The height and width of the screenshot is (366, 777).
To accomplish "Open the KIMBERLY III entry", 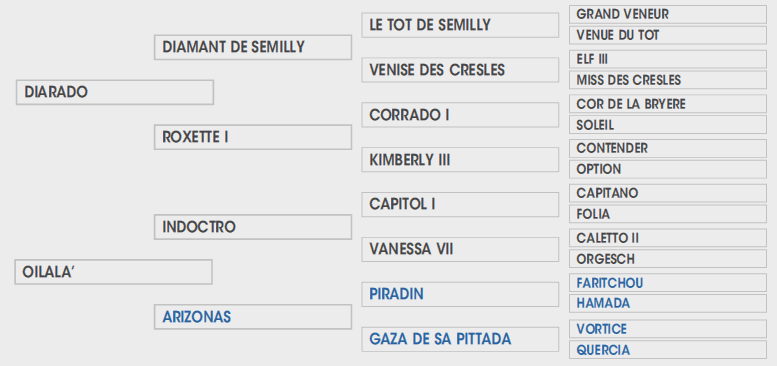I will tap(460, 159).
